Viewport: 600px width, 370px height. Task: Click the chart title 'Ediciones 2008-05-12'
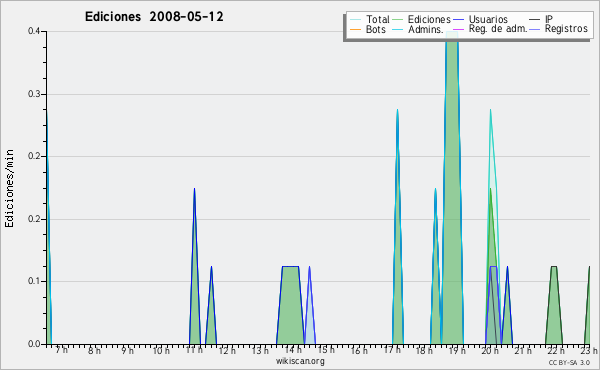pyautogui.click(x=154, y=17)
